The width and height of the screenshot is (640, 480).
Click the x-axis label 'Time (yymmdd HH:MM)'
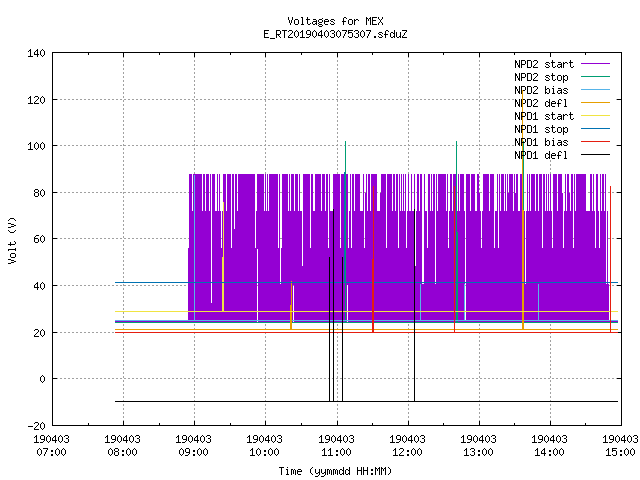click(335, 471)
